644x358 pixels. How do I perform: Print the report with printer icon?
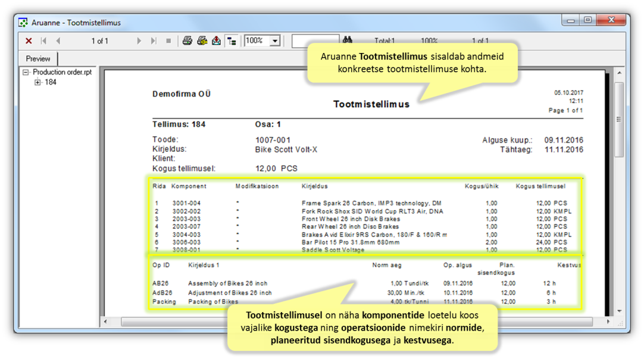[187, 41]
